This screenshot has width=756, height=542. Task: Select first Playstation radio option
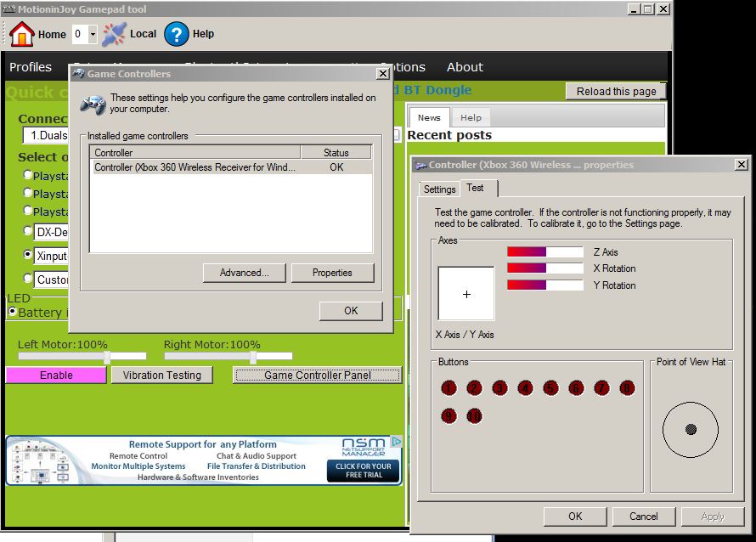tap(27, 175)
